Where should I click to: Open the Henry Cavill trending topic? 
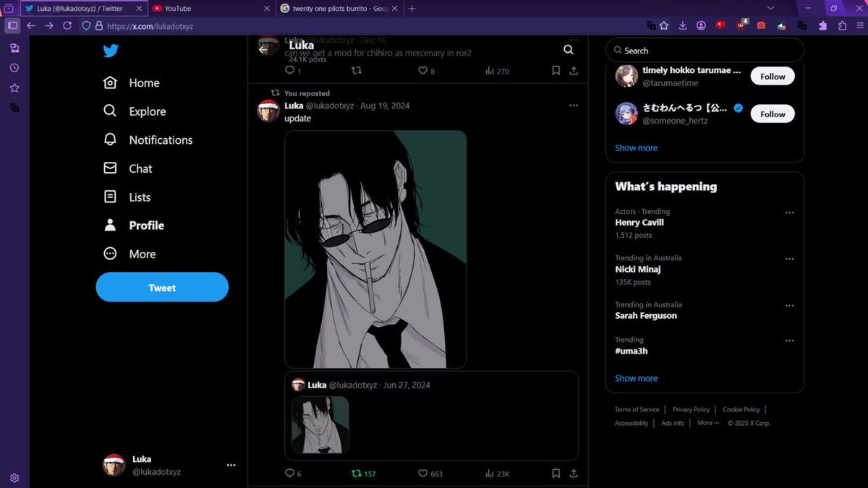point(639,223)
